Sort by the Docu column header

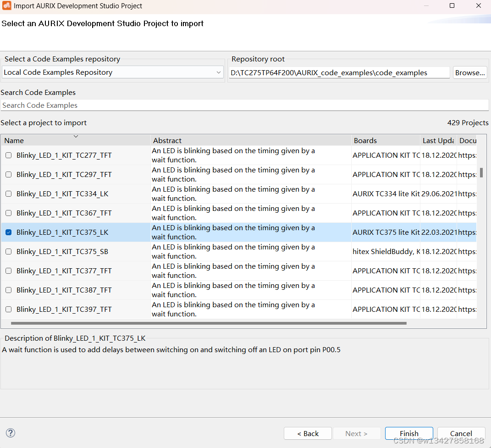pos(467,140)
